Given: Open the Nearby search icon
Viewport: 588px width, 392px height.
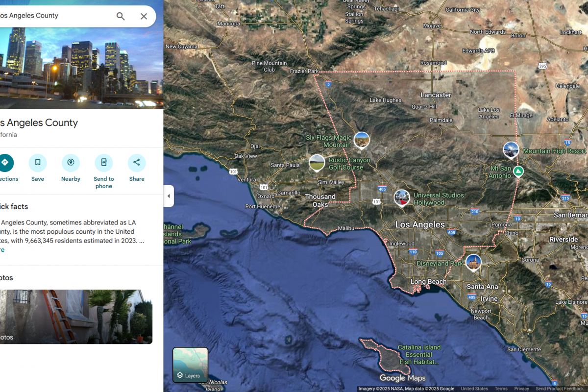Looking at the screenshot, I should 71,163.
